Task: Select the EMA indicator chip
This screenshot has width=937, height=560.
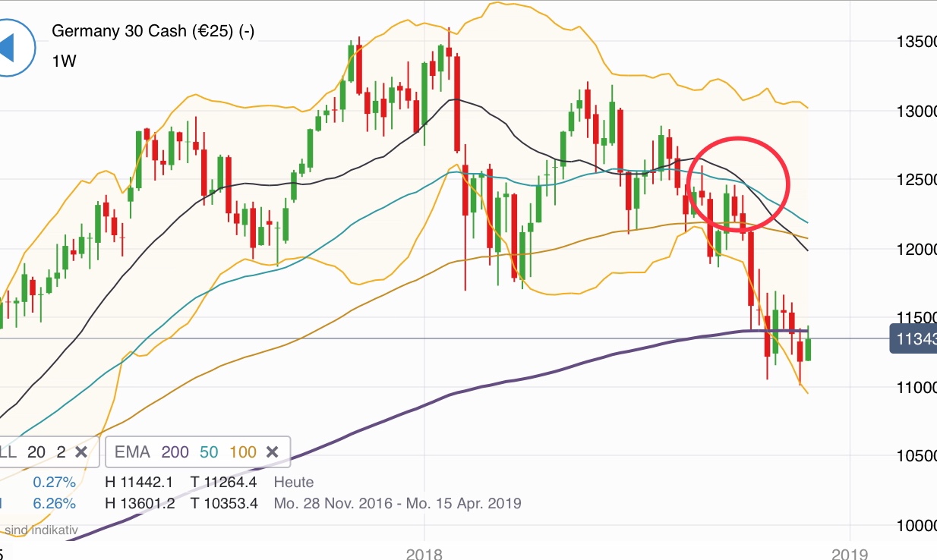Action: tap(134, 451)
